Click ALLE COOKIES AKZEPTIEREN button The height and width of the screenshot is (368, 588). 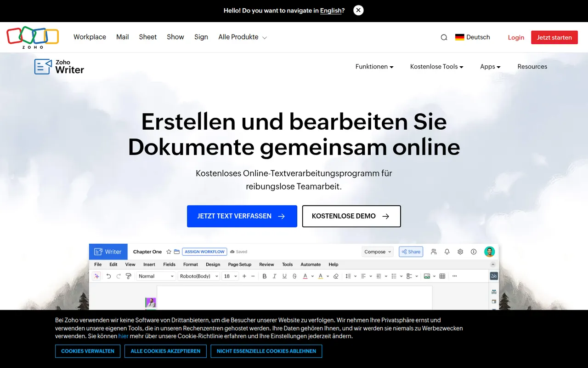point(165,351)
